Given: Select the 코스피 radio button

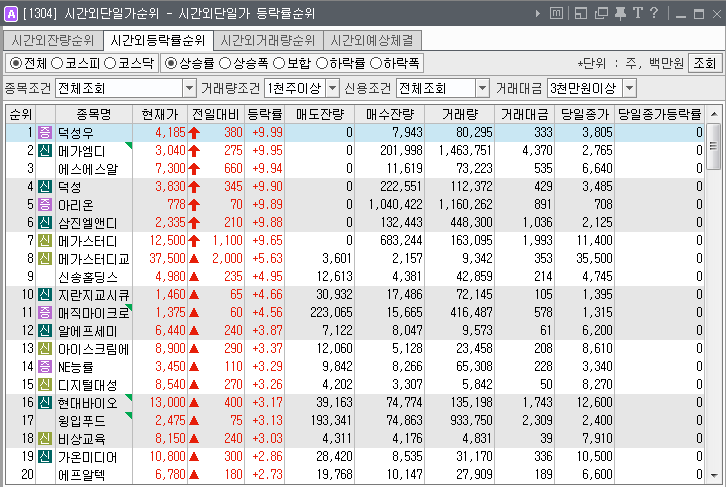Looking at the screenshot, I should 56,63.
